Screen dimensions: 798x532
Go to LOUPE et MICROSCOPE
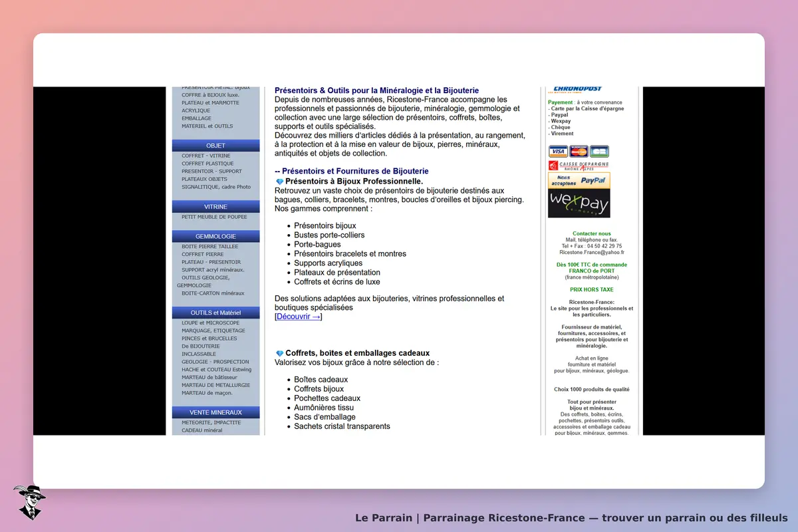pos(210,323)
